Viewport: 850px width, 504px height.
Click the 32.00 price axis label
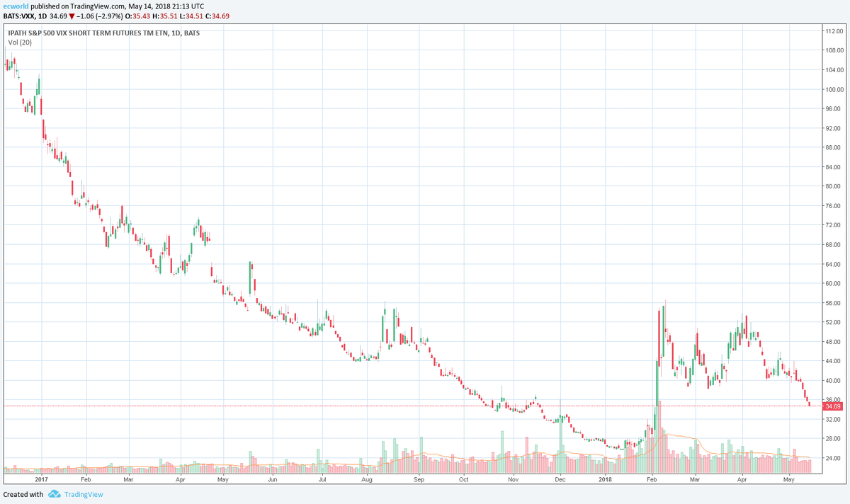(833, 420)
